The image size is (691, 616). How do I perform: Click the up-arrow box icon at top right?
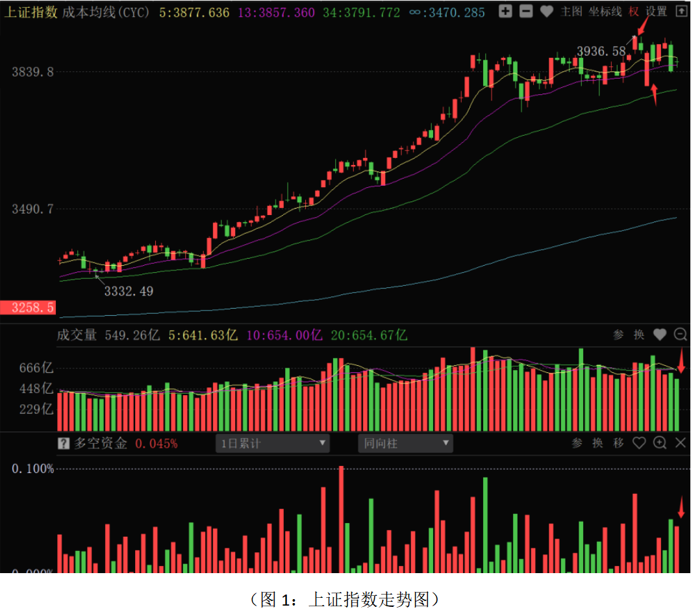680,11
